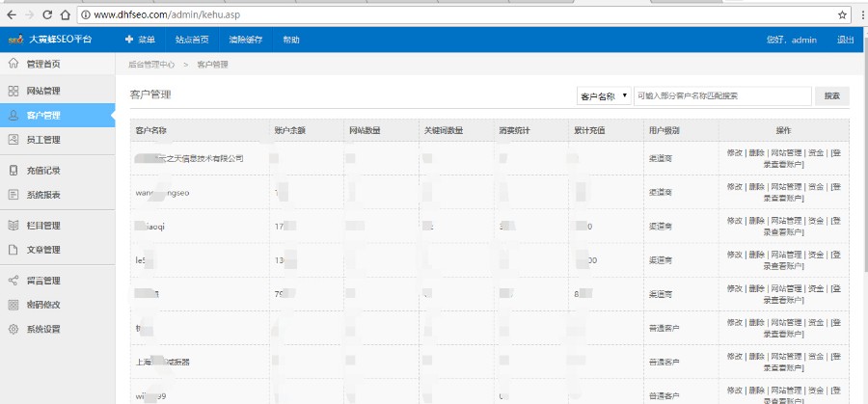Click the browser back arrow
The width and height of the screenshot is (868, 404).
pyautogui.click(x=11, y=14)
